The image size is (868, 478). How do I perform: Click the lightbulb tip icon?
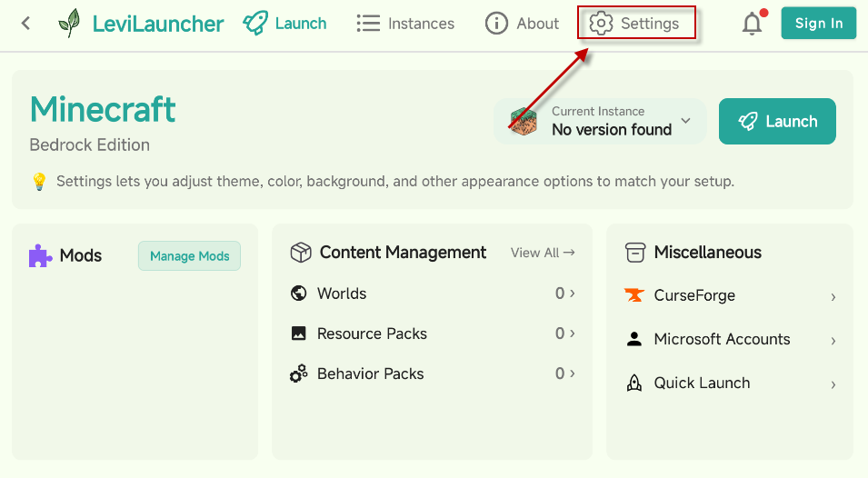39,182
